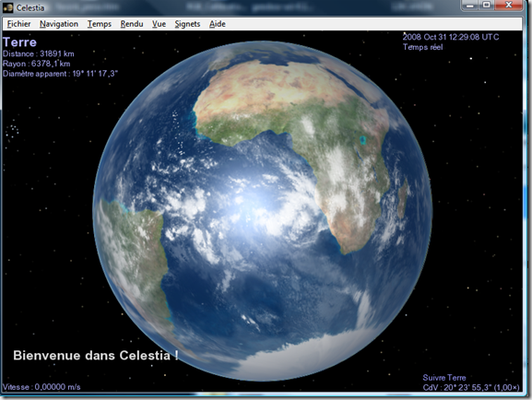Click the star cluster left of Earth
The width and height of the screenshot is (532, 400).
(12, 131)
